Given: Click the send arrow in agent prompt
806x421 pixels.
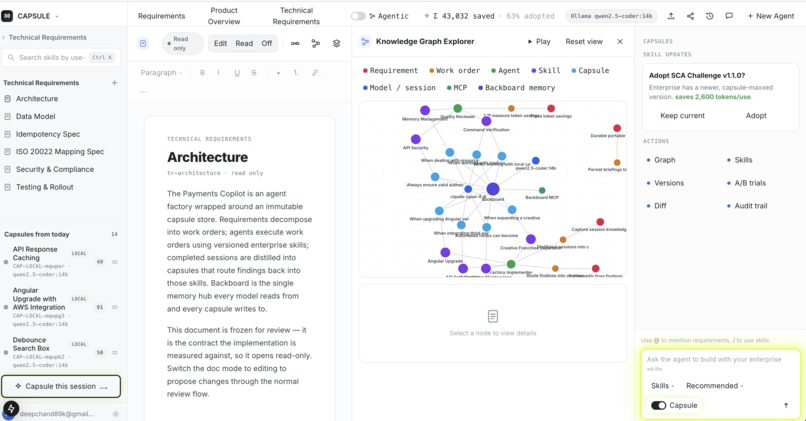Looking at the screenshot, I should (785, 406).
